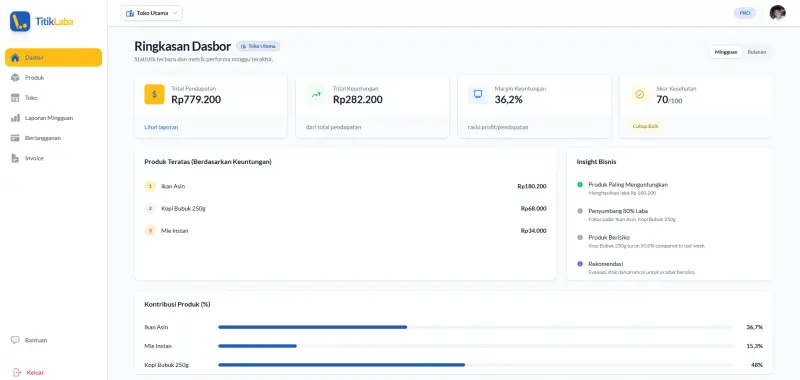Click the gray dot beside Produk Berisiko

coord(580,237)
